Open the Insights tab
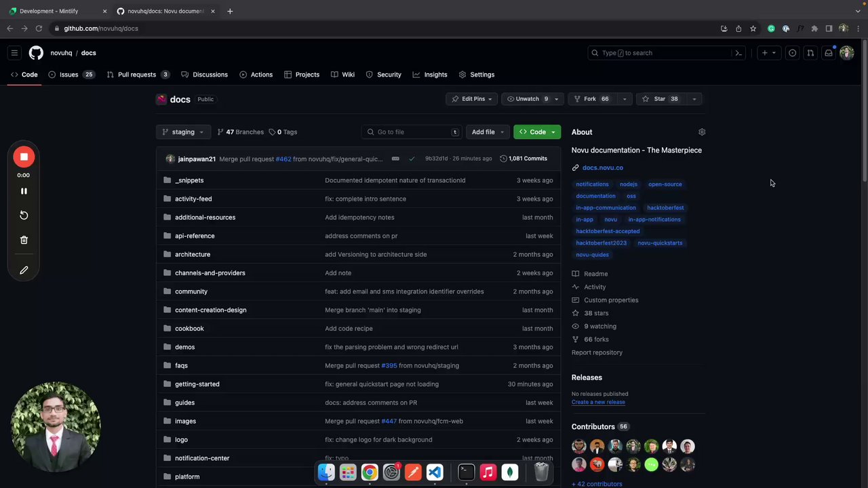This screenshot has height=488, width=868. tap(430, 75)
